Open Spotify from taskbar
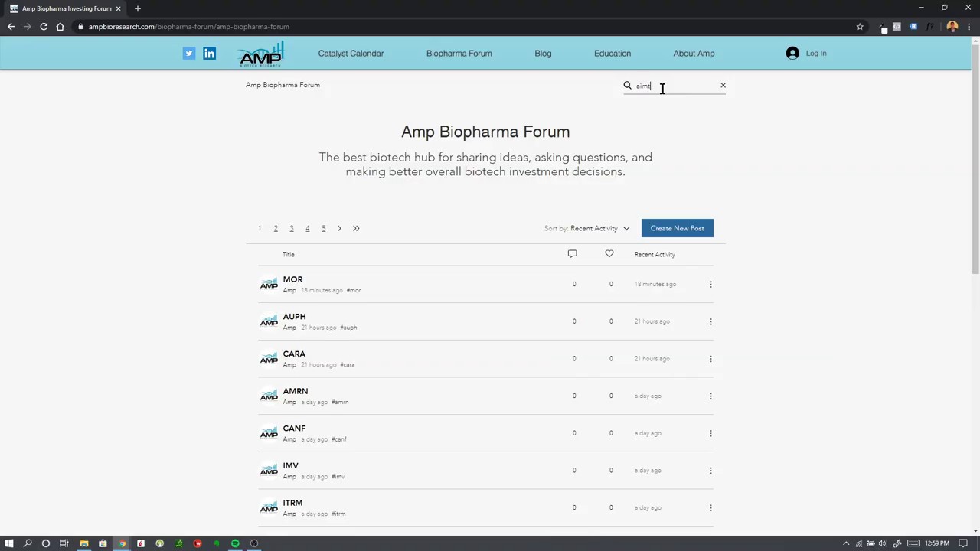 235,543
